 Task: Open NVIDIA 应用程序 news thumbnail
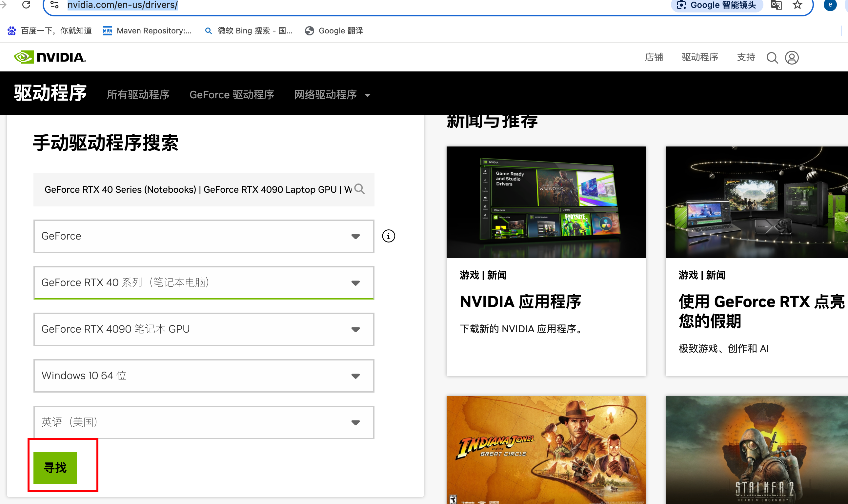(x=546, y=202)
